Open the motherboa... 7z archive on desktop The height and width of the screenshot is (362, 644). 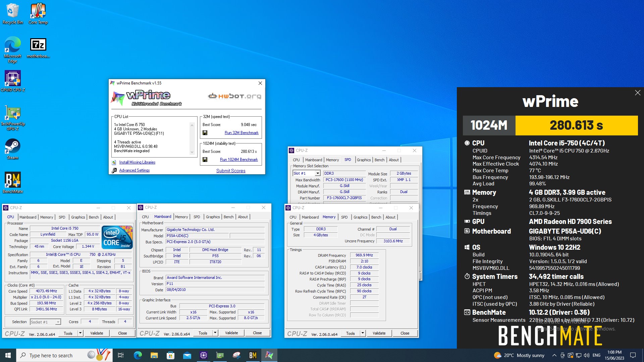pyautogui.click(x=38, y=48)
